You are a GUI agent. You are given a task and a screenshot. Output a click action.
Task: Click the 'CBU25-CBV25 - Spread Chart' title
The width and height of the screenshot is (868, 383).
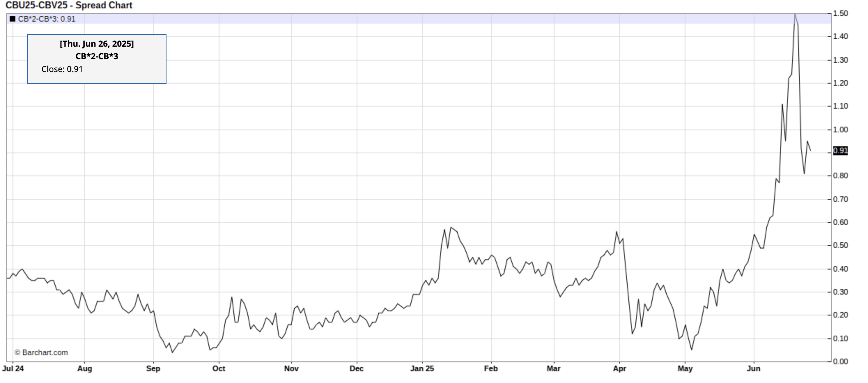69,5
